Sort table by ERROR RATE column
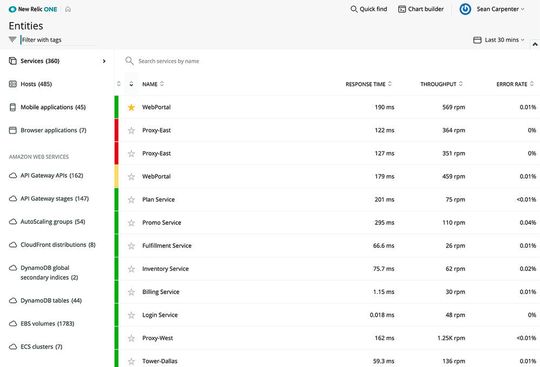 (x=515, y=84)
